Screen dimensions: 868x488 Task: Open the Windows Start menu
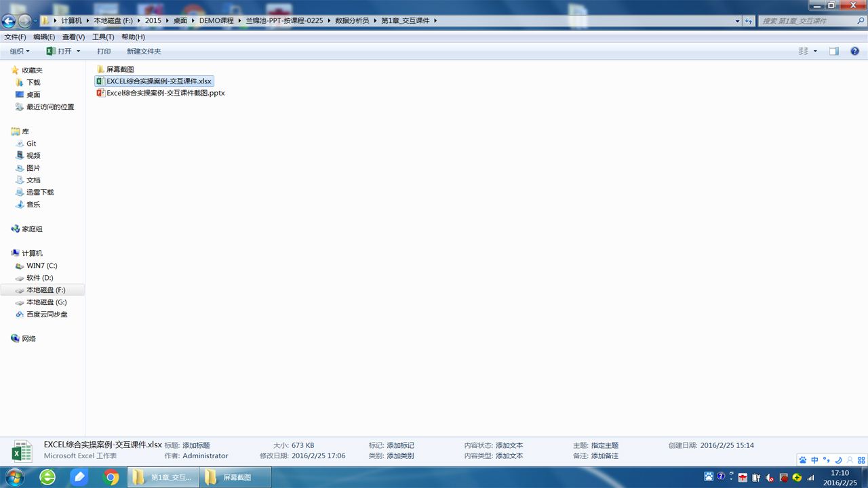pyautogui.click(x=14, y=477)
